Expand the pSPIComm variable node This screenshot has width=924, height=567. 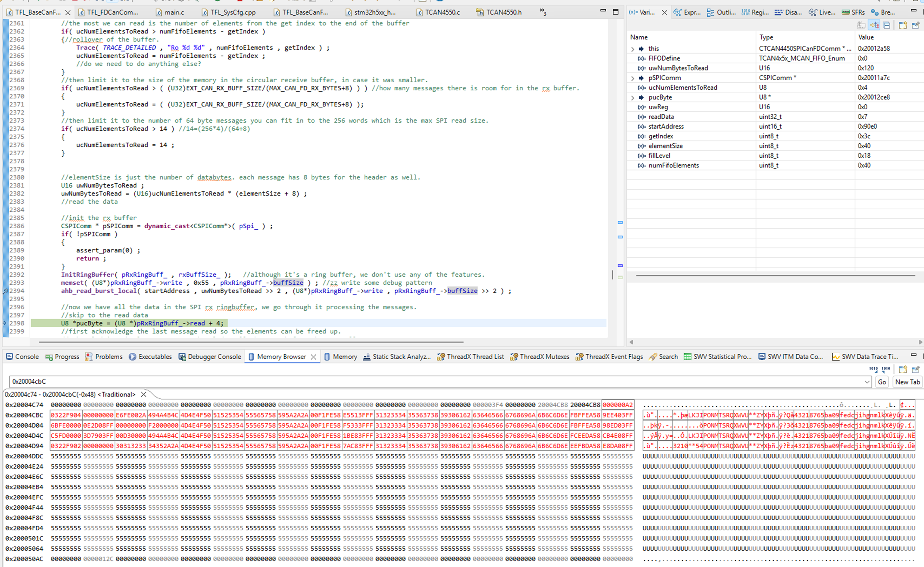633,78
